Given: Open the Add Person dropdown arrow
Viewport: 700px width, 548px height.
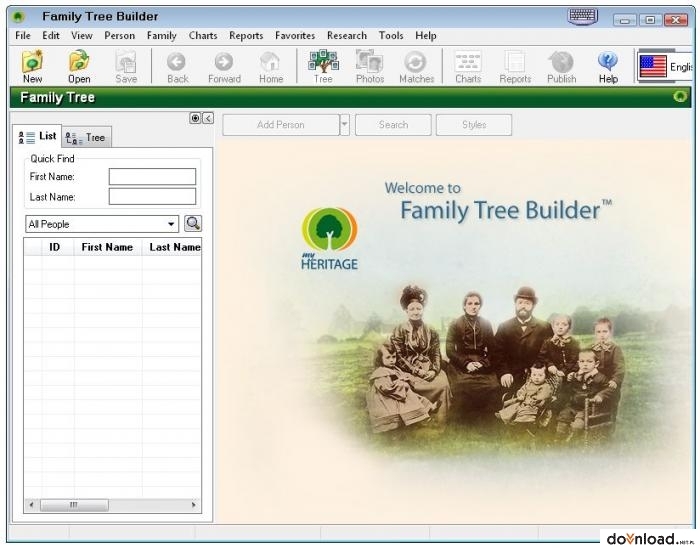Looking at the screenshot, I should click(345, 125).
